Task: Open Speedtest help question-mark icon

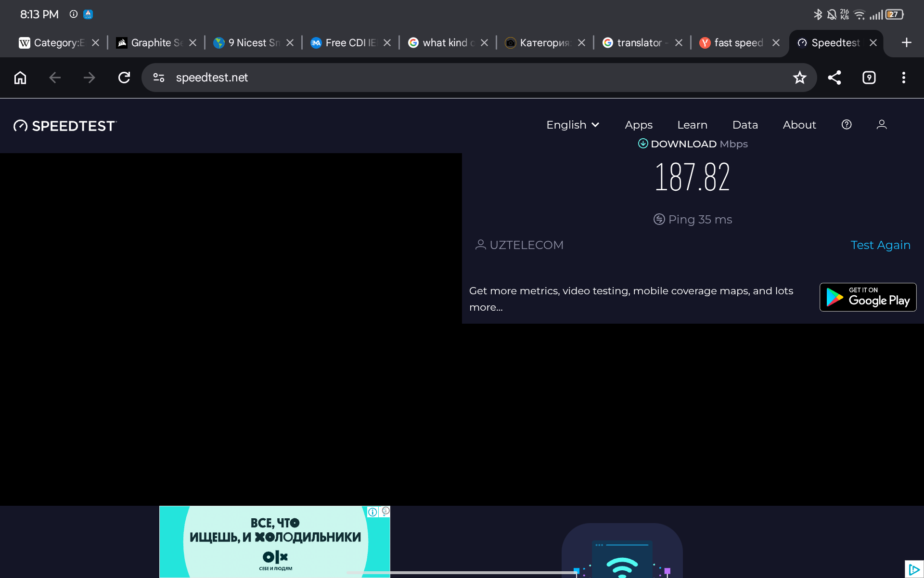Action: tap(847, 125)
